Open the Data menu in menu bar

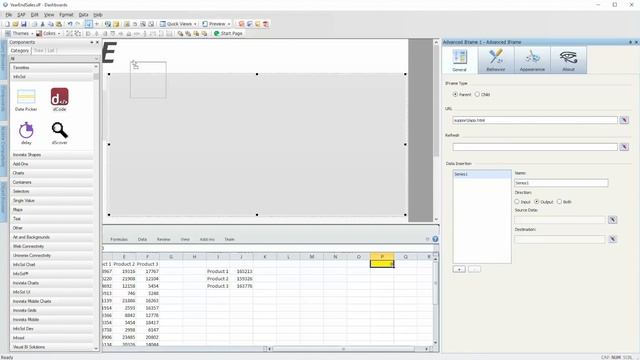click(x=83, y=15)
